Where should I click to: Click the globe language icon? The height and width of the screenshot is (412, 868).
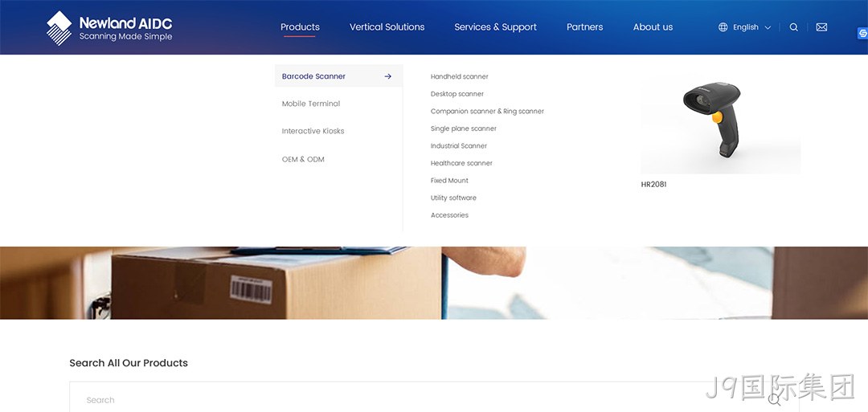click(723, 27)
